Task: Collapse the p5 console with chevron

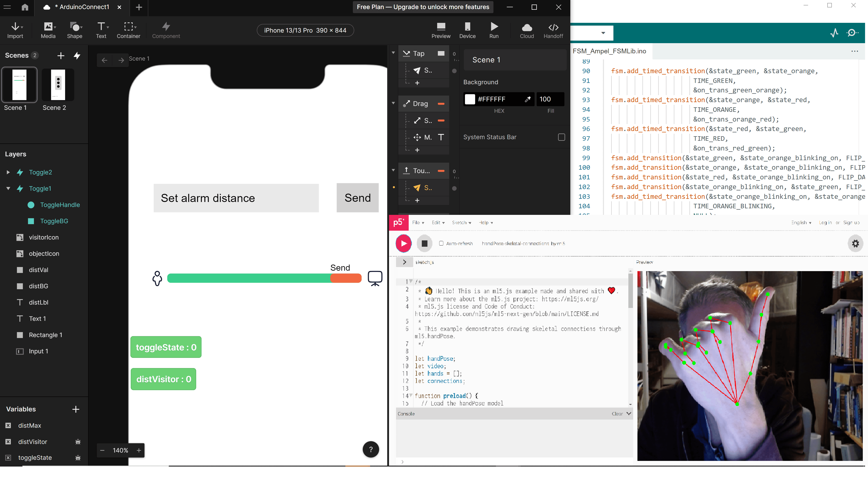Action: [628, 414]
